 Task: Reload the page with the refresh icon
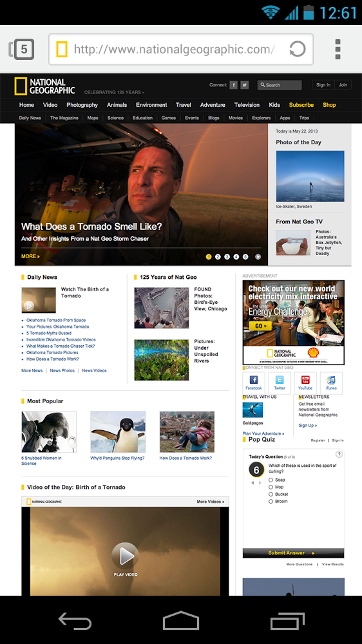(x=297, y=50)
